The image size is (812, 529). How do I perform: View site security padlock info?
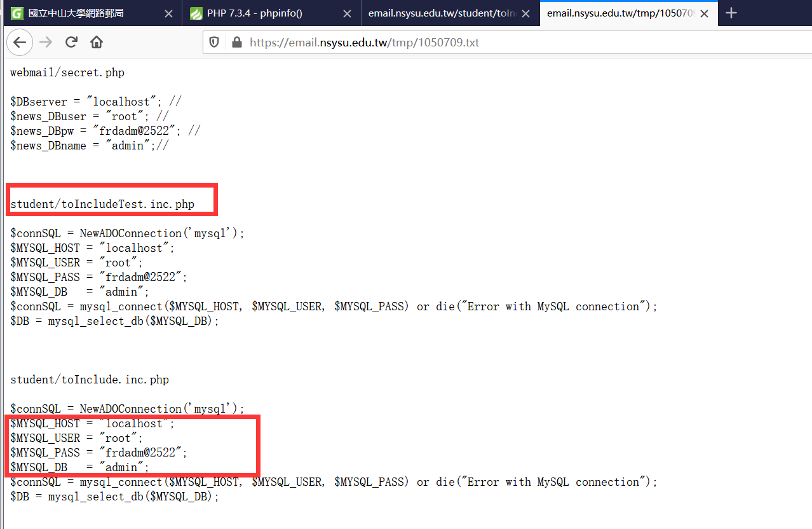pyautogui.click(x=237, y=43)
